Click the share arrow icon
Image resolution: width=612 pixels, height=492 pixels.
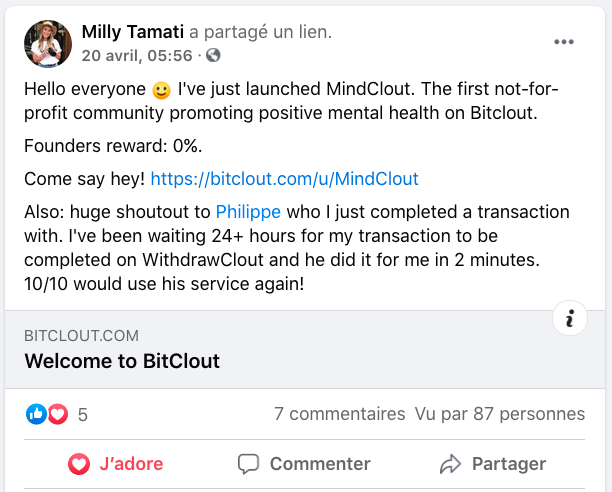click(450, 464)
